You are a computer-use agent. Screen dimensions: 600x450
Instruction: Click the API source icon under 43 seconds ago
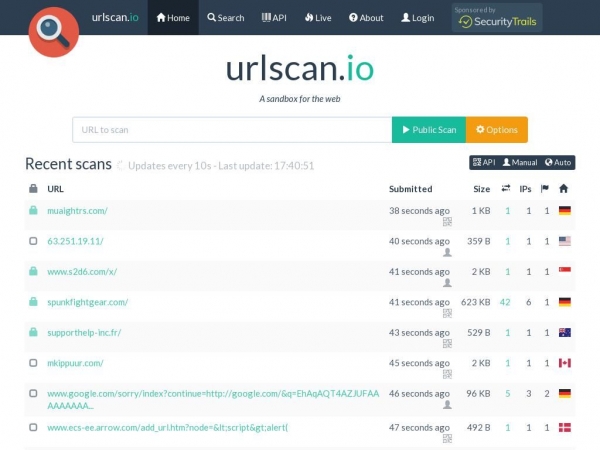(447, 344)
